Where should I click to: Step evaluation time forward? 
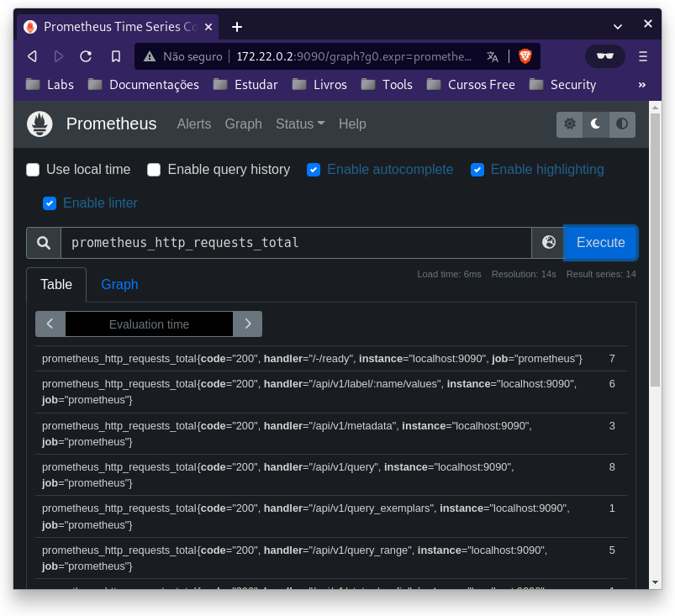247,324
